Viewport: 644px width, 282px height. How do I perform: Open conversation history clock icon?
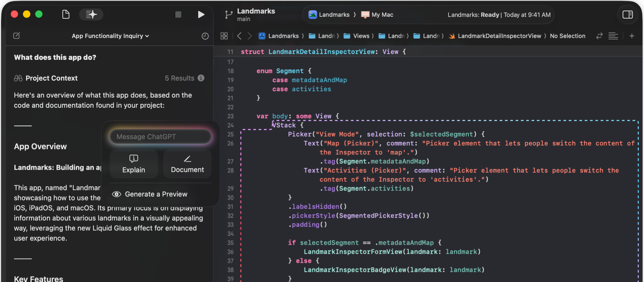click(x=205, y=36)
